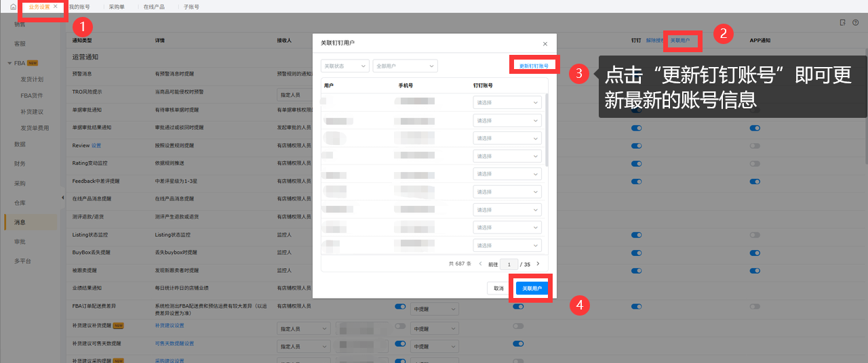The width and height of the screenshot is (868, 363).
Task: Open 指定人员 dropdown in TRO风险提示 row
Action: point(294,94)
